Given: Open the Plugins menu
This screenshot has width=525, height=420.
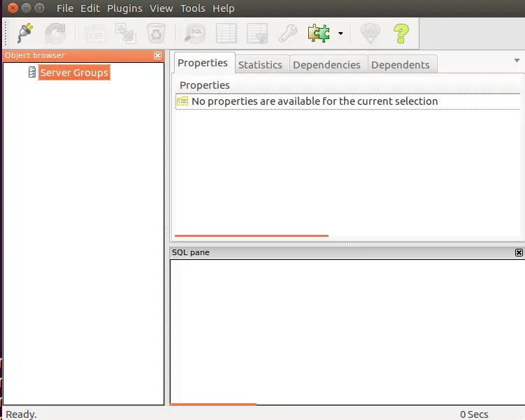Looking at the screenshot, I should coord(124,8).
